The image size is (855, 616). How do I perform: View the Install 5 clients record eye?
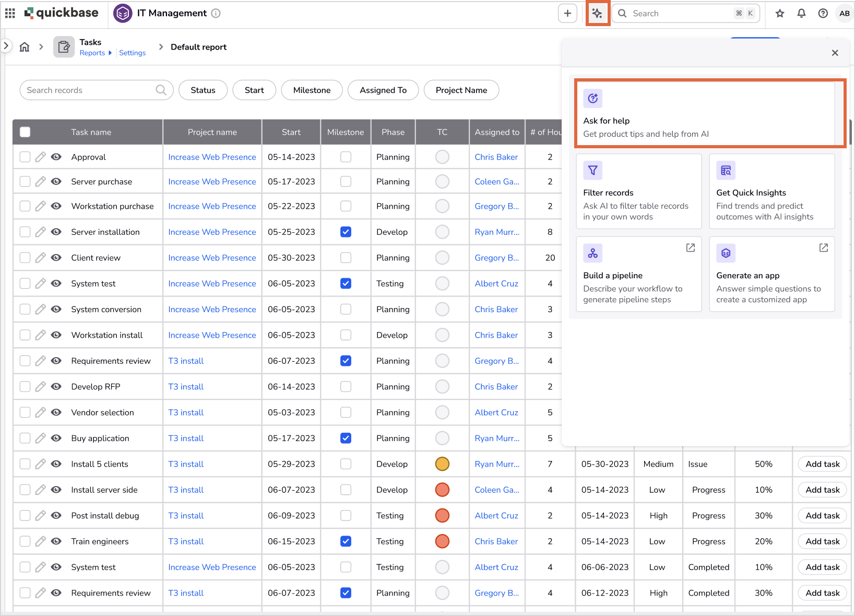point(56,464)
